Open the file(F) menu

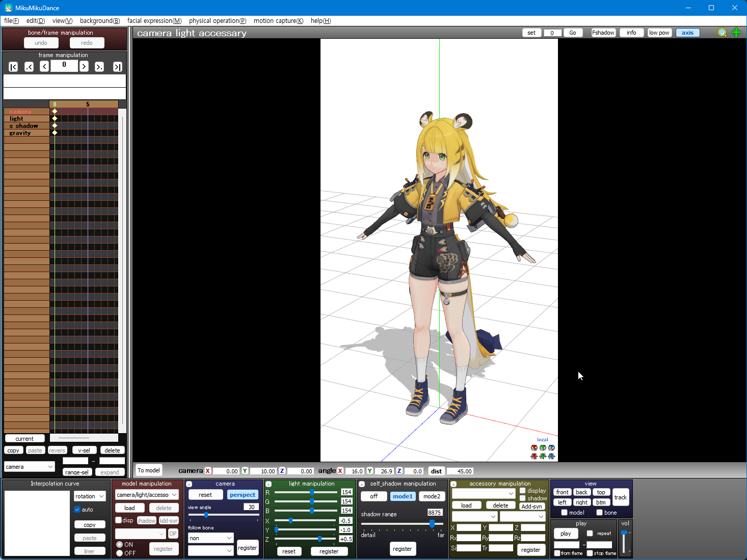[x=12, y=21]
